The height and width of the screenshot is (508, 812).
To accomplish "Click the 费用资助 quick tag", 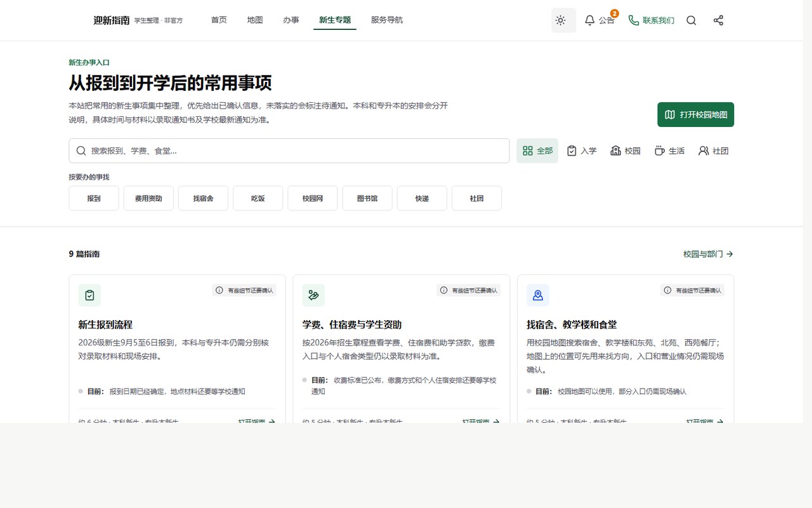I will click(148, 198).
